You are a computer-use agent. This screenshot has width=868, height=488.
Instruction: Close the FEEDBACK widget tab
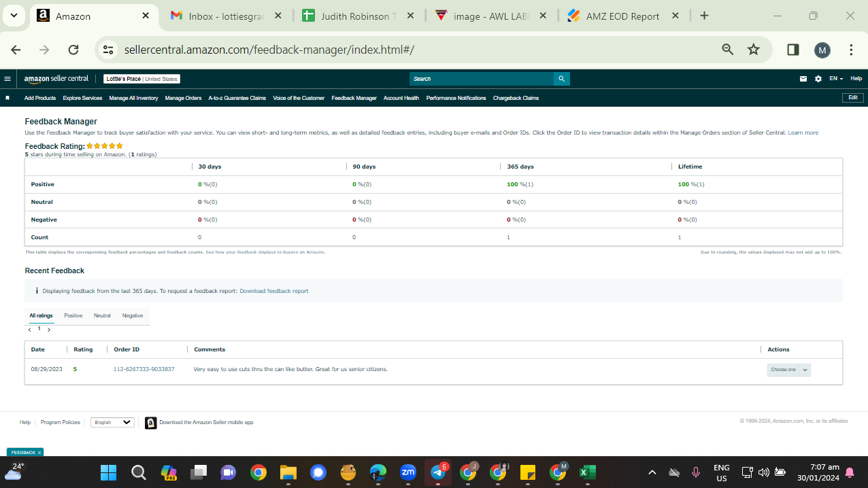tap(39, 452)
